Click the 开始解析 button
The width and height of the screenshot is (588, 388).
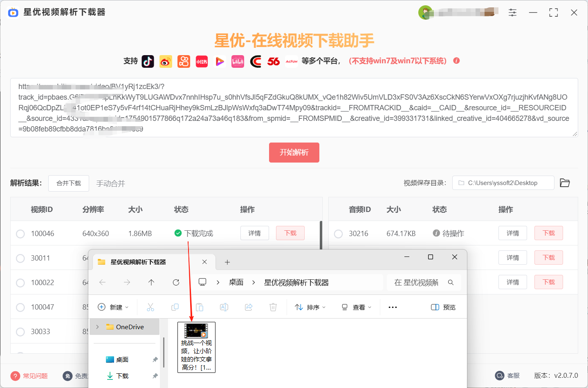294,152
